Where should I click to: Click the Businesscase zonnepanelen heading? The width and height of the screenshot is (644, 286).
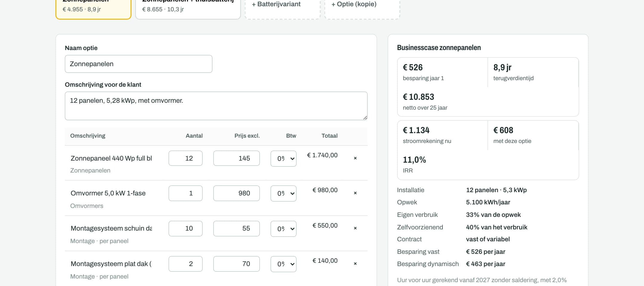[x=439, y=48]
